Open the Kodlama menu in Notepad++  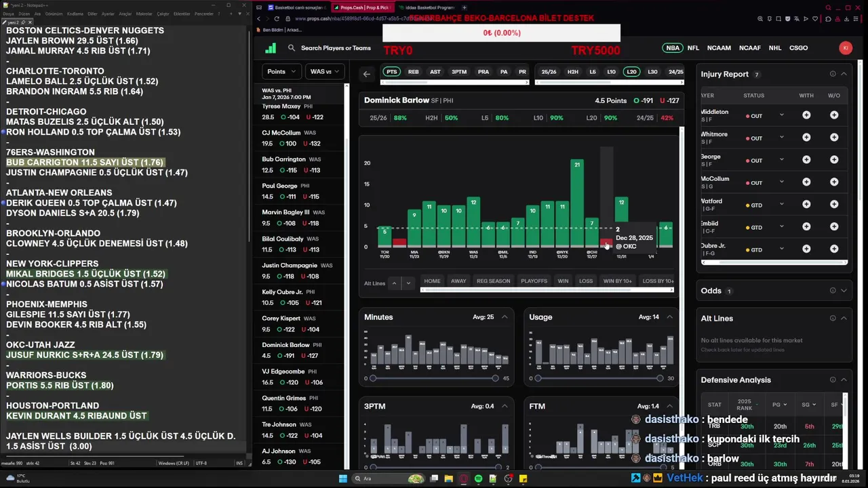click(75, 14)
